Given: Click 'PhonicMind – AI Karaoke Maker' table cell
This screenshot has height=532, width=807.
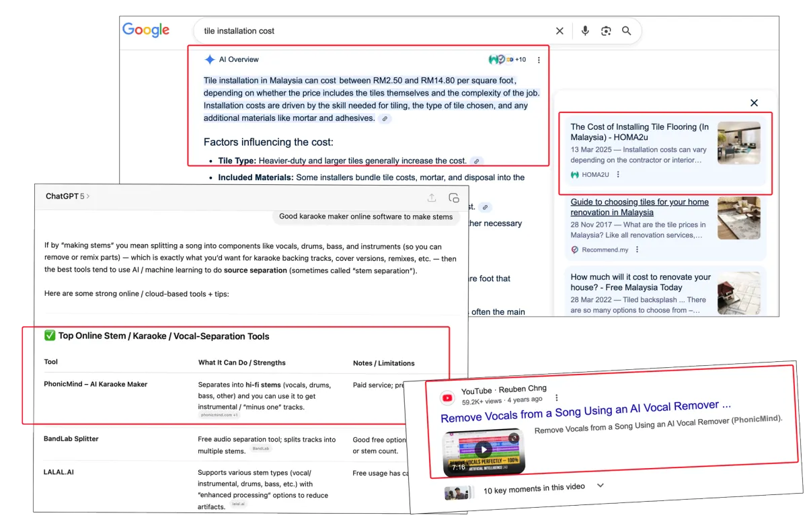Looking at the screenshot, I should pyautogui.click(x=95, y=384).
